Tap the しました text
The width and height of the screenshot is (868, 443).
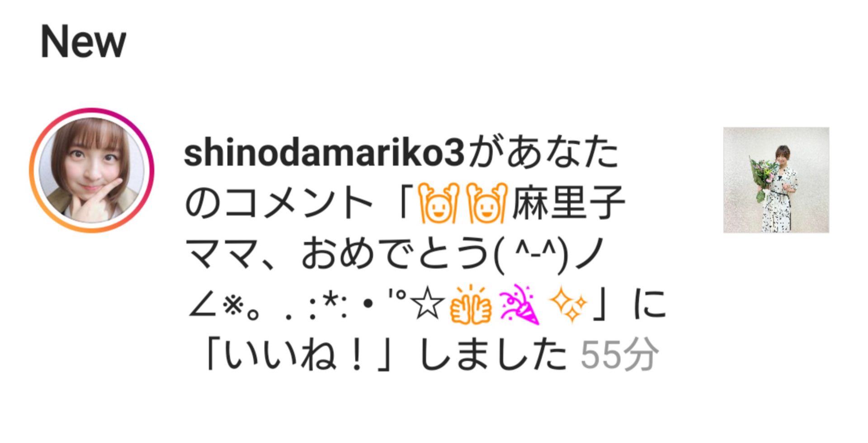[493, 355]
